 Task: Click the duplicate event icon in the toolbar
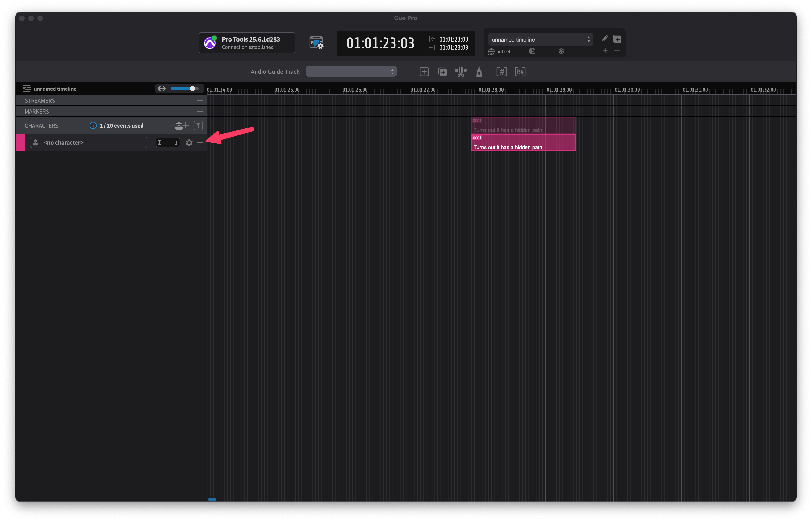pyautogui.click(x=442, y=72)
